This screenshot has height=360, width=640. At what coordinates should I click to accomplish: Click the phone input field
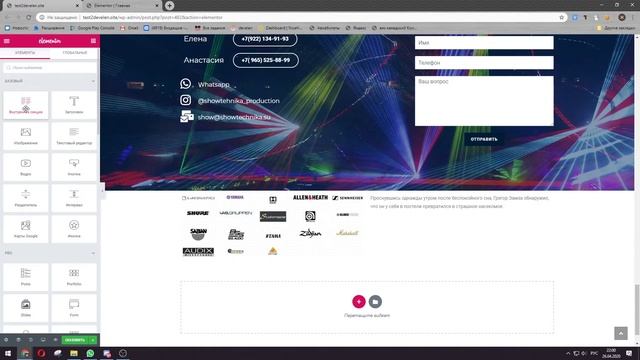[x=484, y=63]
